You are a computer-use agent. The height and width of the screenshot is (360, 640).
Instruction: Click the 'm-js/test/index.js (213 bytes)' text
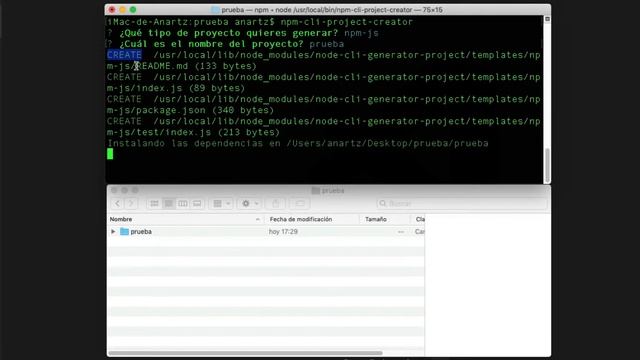coord(193,132)
